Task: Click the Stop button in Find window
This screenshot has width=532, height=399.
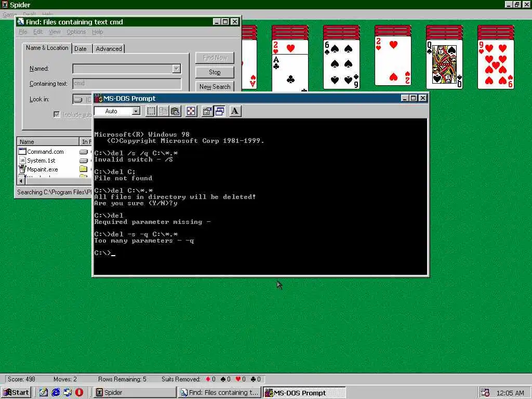Action: (215, 72)
